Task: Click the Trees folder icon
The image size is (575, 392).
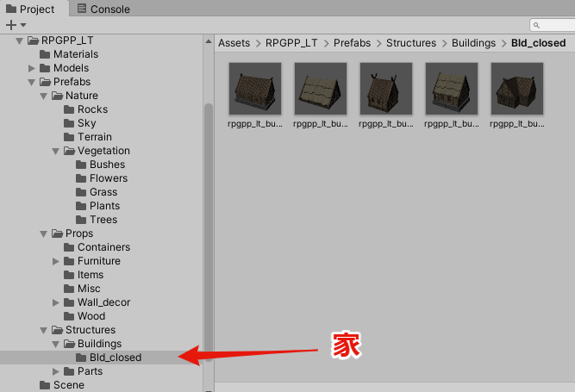Action: 81,220
